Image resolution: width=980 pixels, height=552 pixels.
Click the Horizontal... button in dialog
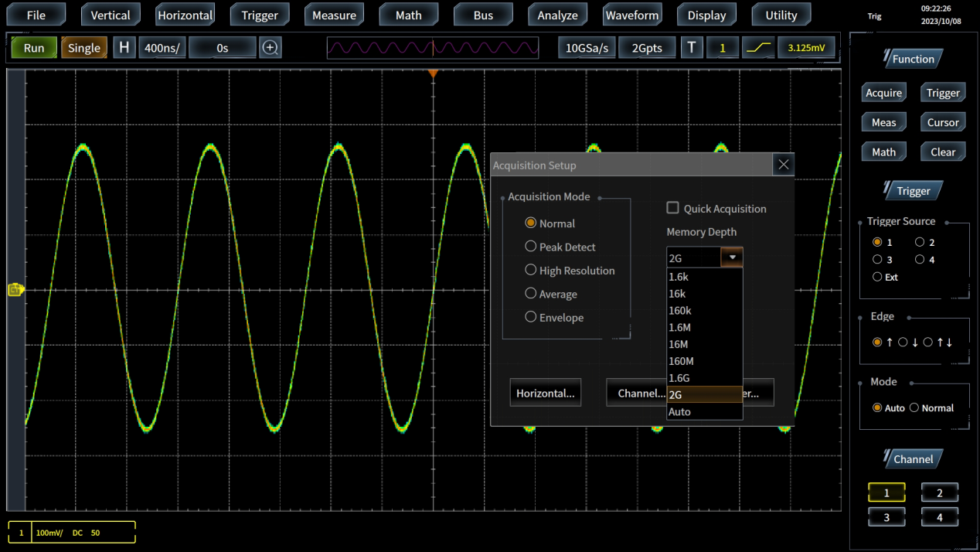pos(545,393)
